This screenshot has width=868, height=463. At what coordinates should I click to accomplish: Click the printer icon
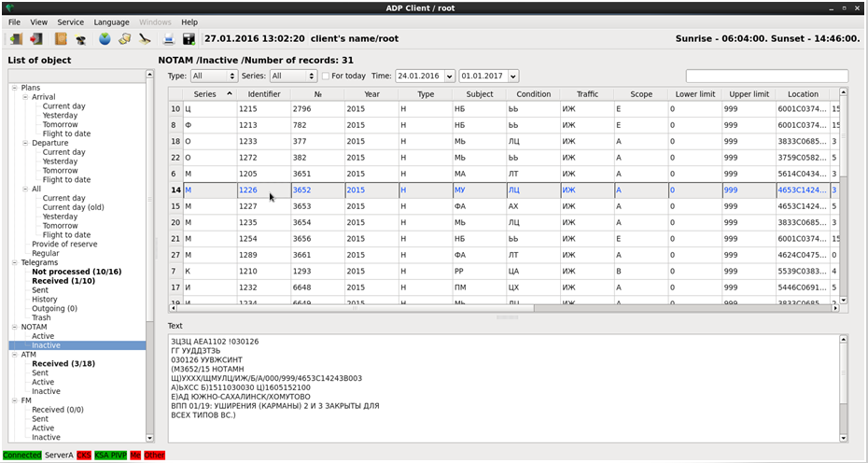coord(169,39)
